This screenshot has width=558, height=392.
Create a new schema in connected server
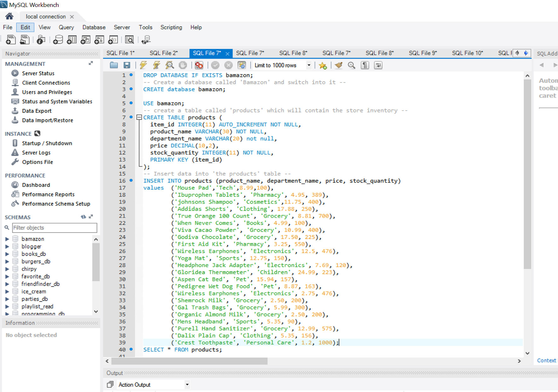58,39
